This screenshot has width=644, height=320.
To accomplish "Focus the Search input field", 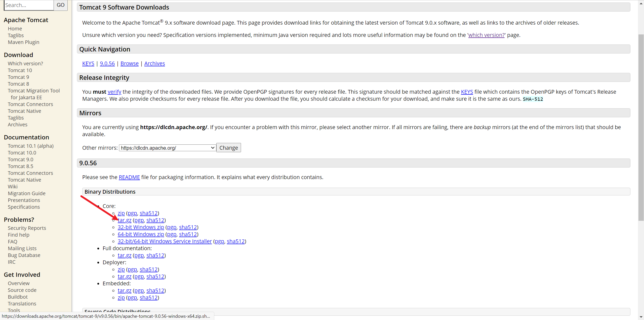I will [x=29, y=5].
